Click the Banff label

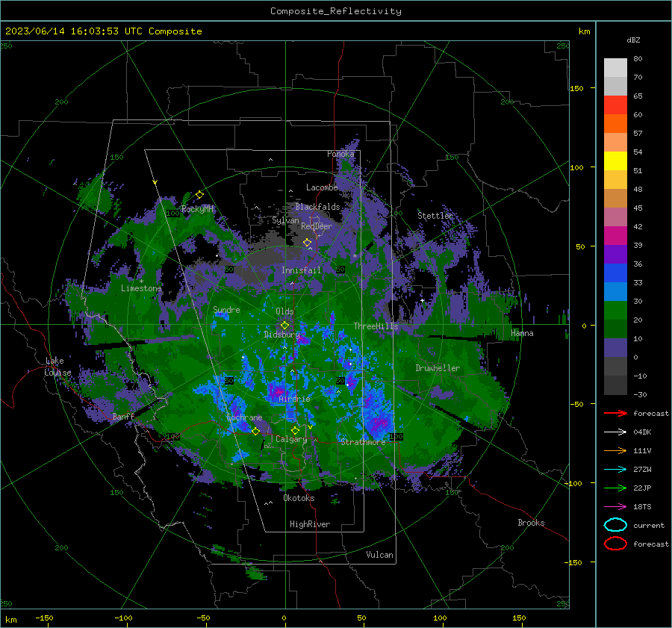coord(123,417)
